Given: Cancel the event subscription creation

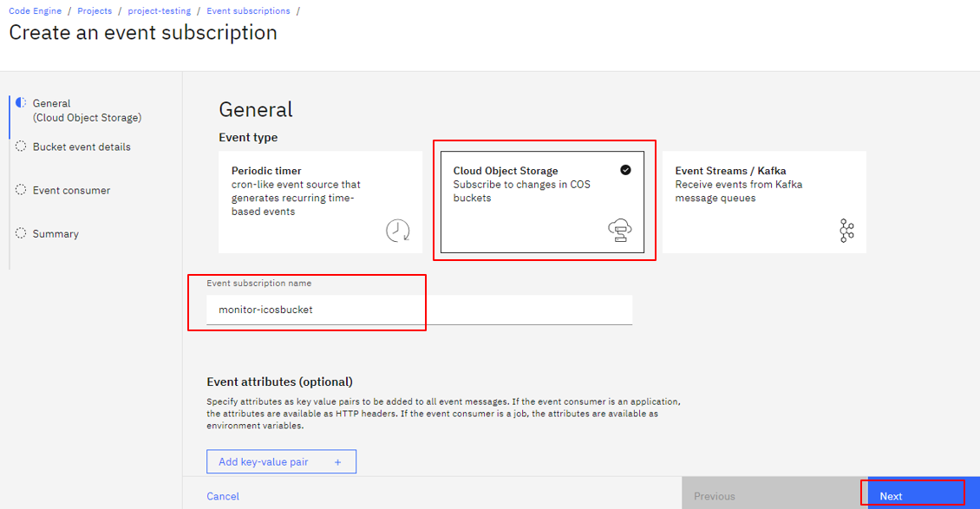Looking at the screenshot, I should pyautogui.click(x=223, y=496).
